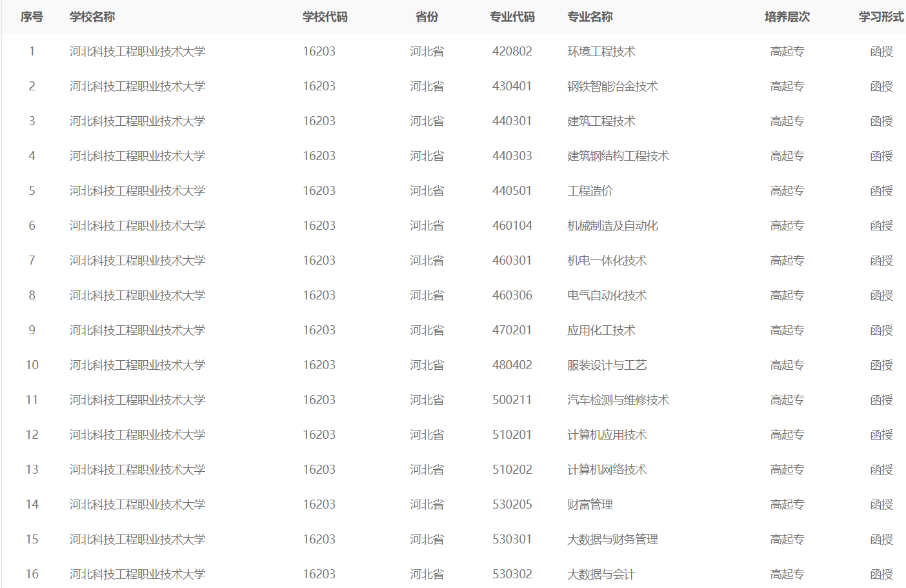Screen dimensions: 906x588
Task: Click school name in 工程造价 row
Action: (137, 191)
